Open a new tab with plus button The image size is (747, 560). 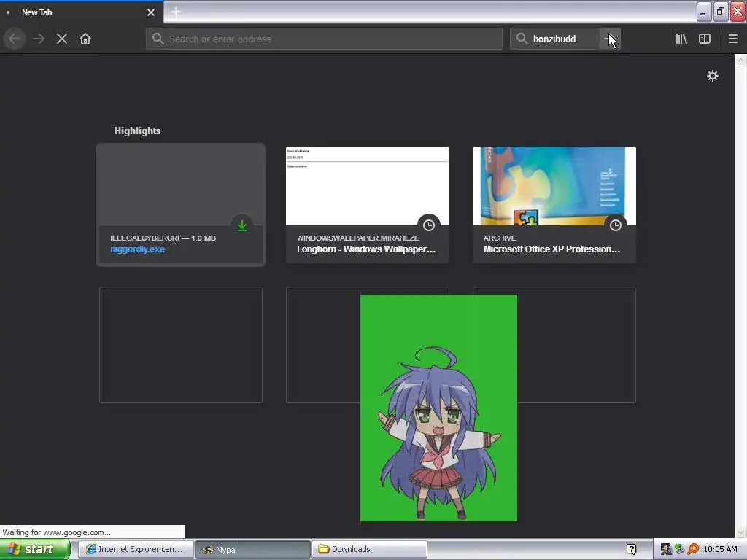(176, 12)
